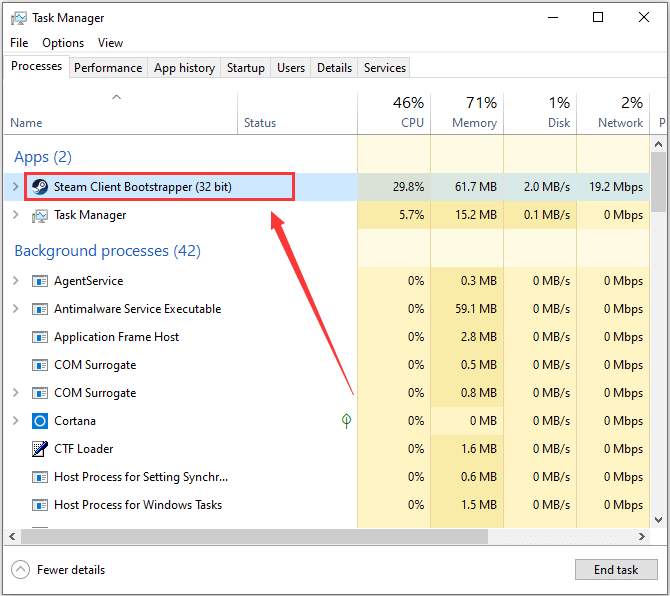Image resolution: width=670 pixels, height=596 pixels.
Task: Expand the AgentService process
Action: [x=16, y=281]
